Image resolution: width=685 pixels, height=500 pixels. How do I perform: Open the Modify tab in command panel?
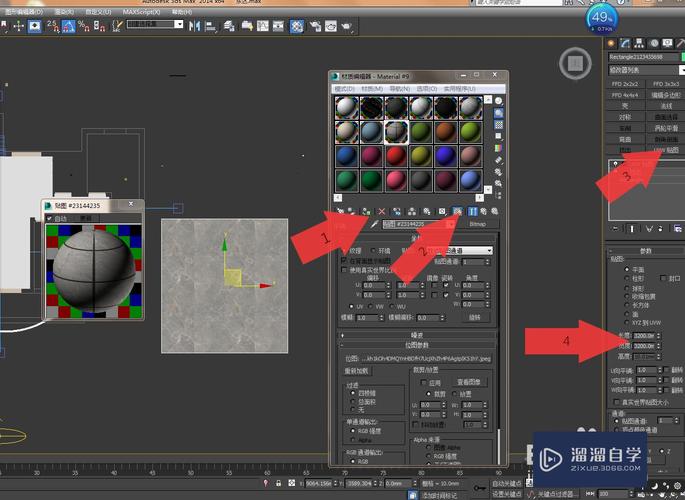pos(624,43)
